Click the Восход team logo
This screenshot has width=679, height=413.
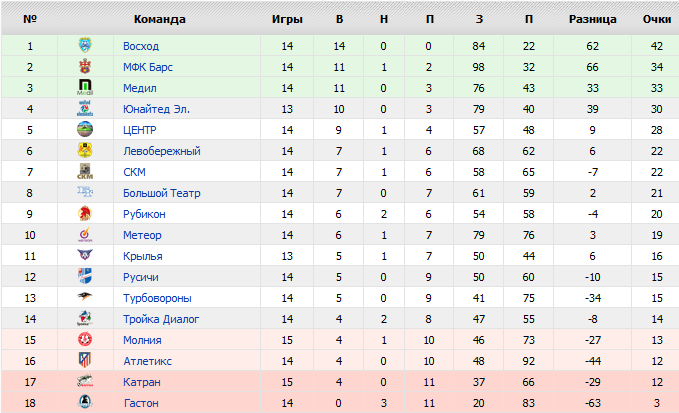85,46
